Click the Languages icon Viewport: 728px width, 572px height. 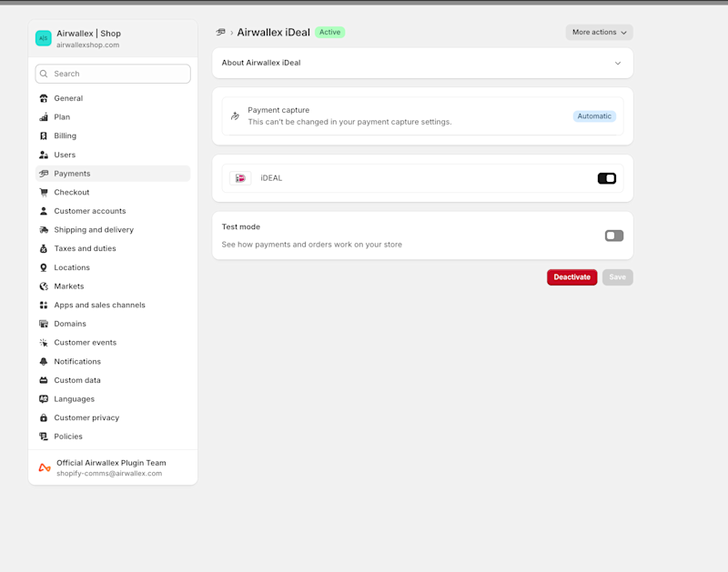44,399
